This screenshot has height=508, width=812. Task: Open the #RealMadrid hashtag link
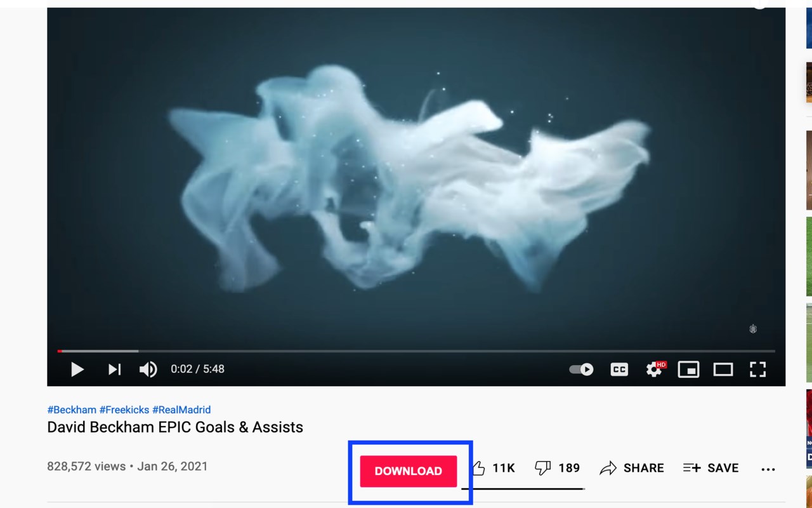(x=181, y=410)
